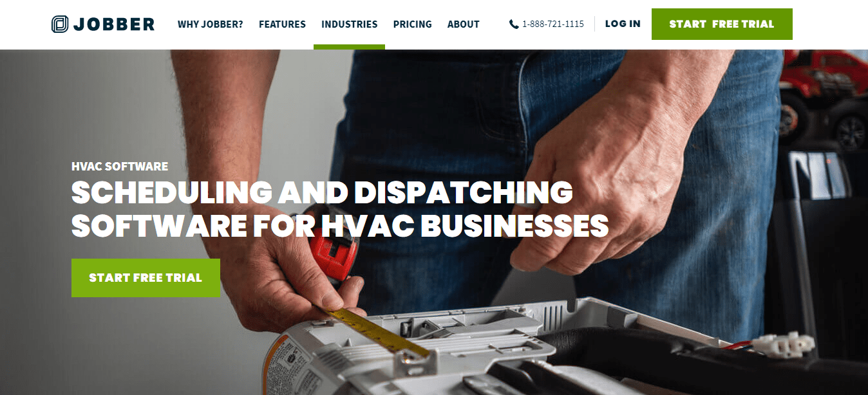Viewport: 868px width, 395px height.
Task: Click Start Free Trial in the header
Action: tap(722, 24)
